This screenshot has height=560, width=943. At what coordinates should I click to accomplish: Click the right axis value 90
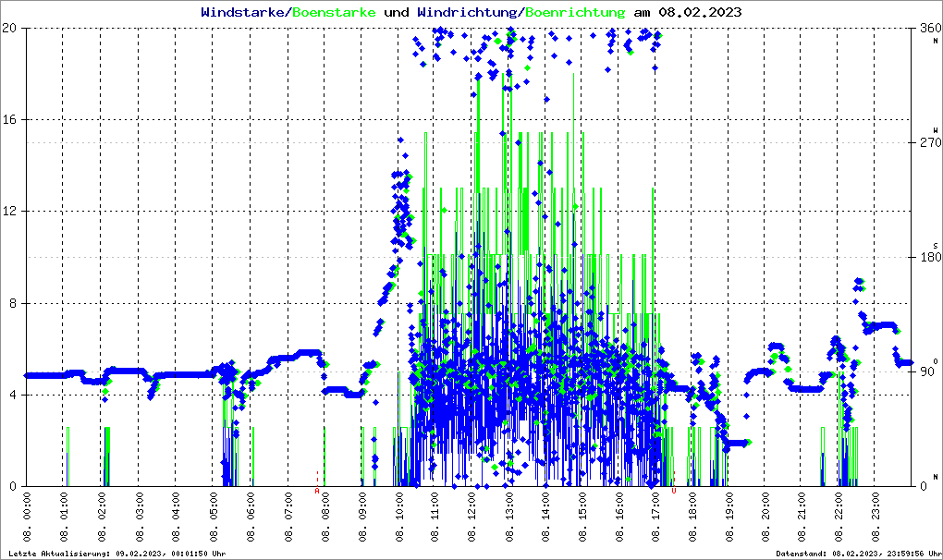[927, 371]
